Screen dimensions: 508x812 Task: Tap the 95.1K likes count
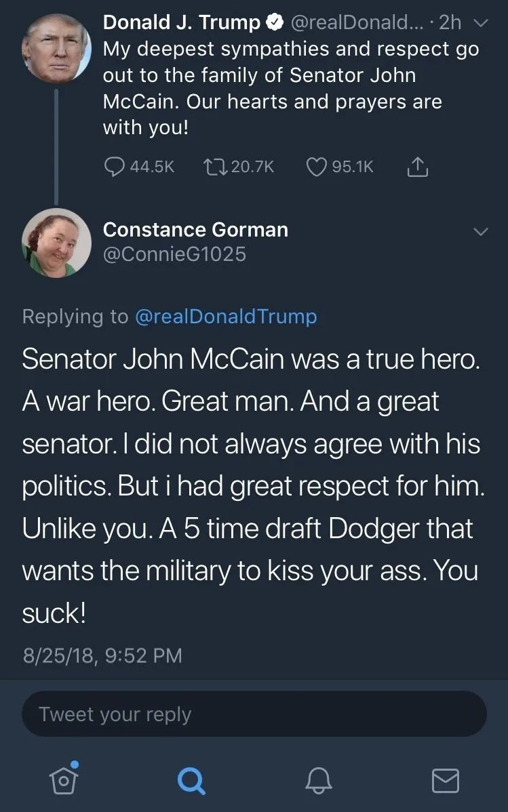point(353,166)
